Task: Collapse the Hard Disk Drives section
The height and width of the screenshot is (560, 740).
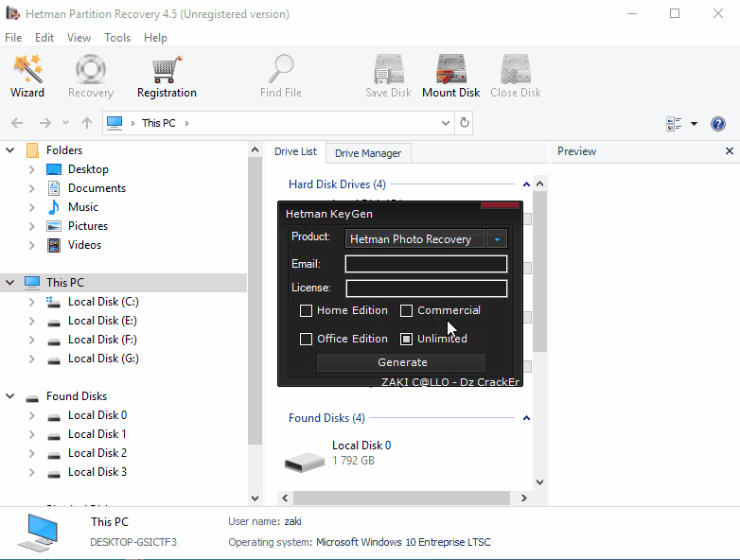Action: (526, 184)
